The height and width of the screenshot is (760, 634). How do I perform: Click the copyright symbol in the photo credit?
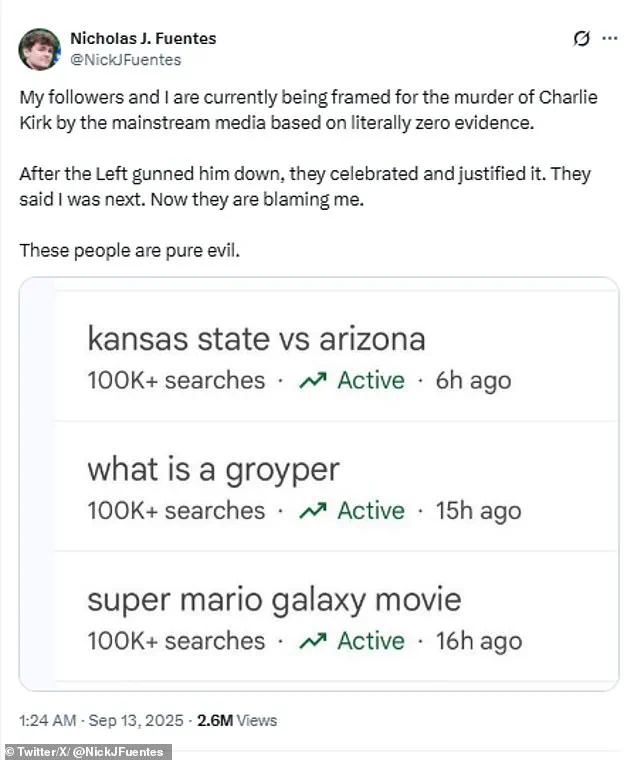(x=11, y=752)
